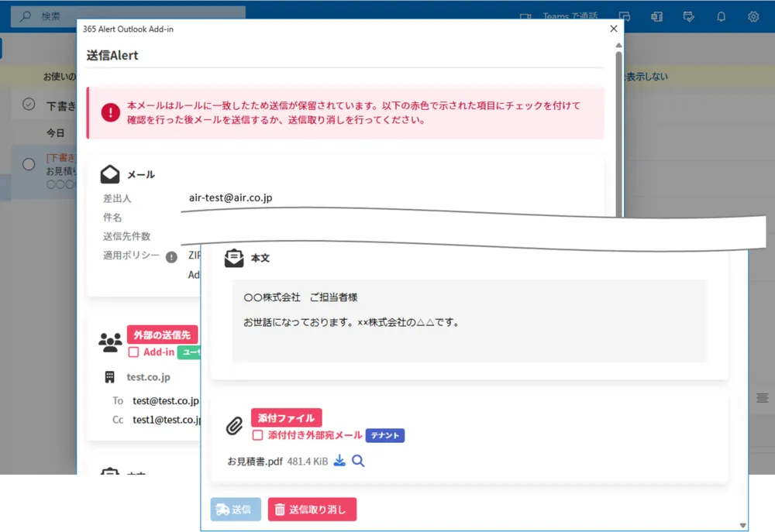Check the 添付付き外部宛メール checkbox
The width and height of the screenshot is (775, 532).
pyautogui.click(x=257, y=435)
